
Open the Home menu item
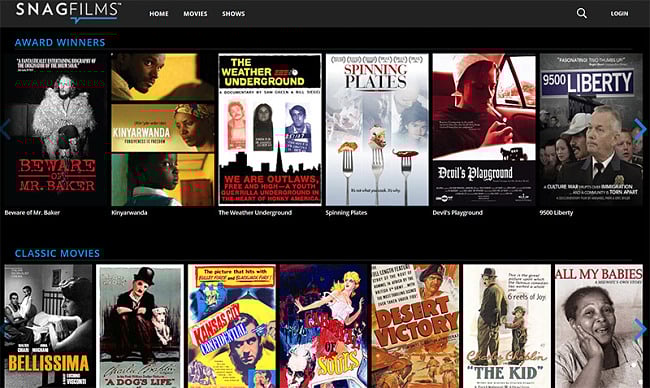click(159, 14)
